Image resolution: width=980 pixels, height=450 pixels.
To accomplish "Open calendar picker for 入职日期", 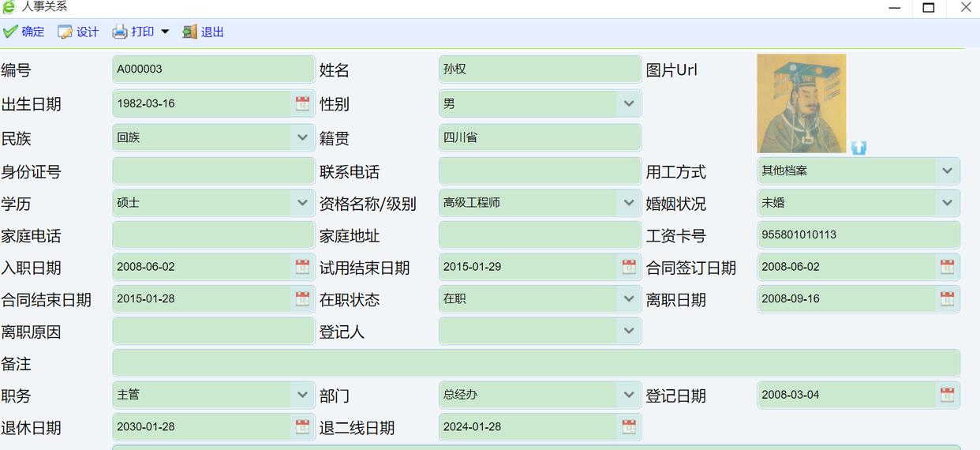I will point(302,267).
